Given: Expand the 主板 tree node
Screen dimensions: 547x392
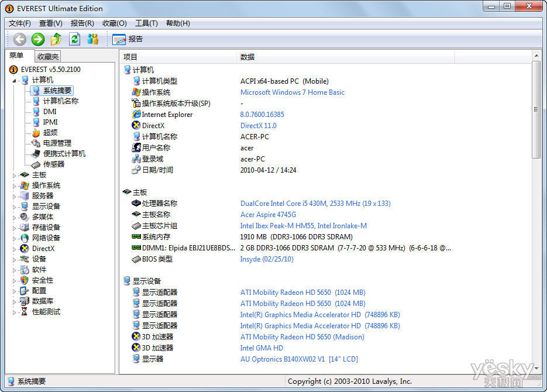Looking at the screenshot, I should pos(14,176).
